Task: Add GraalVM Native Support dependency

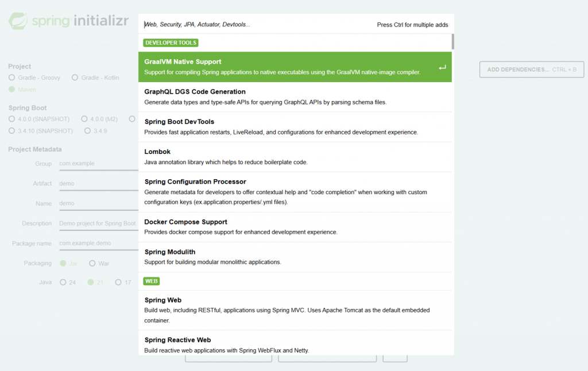Action: [x=295, y=67]
